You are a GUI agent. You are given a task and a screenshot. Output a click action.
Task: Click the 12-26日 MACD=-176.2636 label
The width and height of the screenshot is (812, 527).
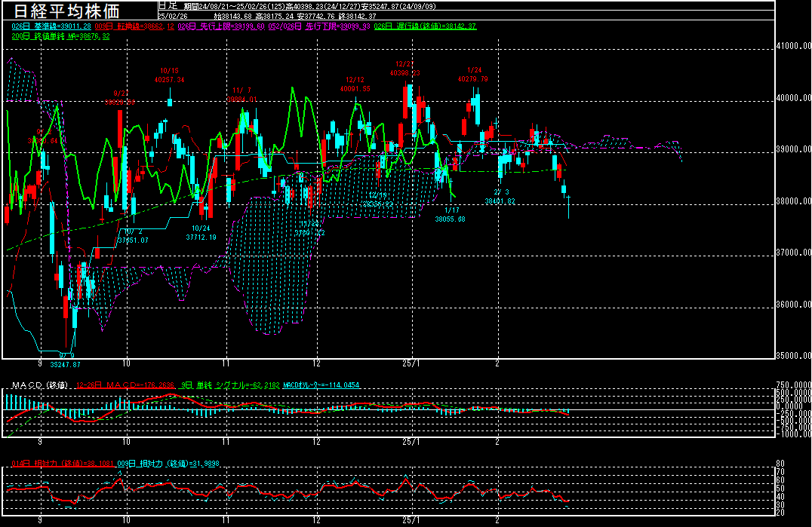pyautogui.click(x=125, y=385)
